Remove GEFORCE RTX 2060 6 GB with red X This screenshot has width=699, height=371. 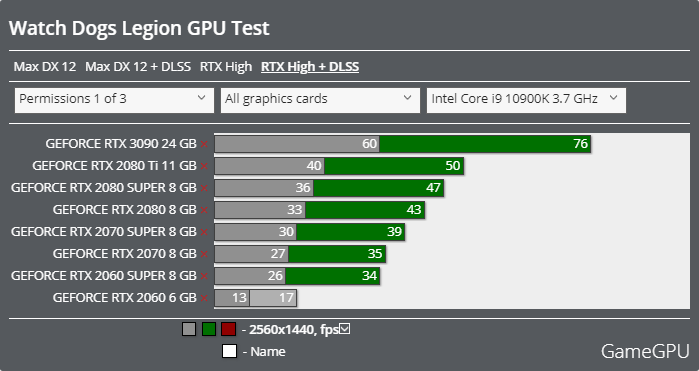(204, 298)
